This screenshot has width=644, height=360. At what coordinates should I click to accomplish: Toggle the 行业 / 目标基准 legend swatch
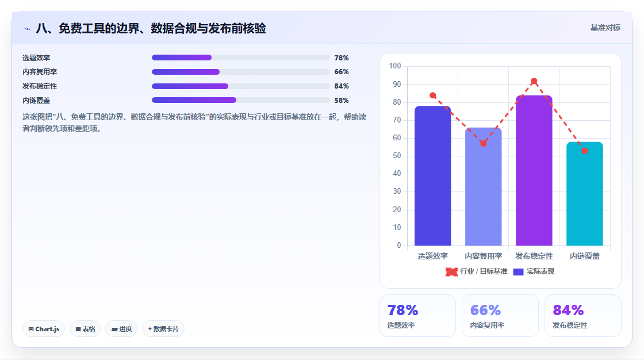point(451,271)
